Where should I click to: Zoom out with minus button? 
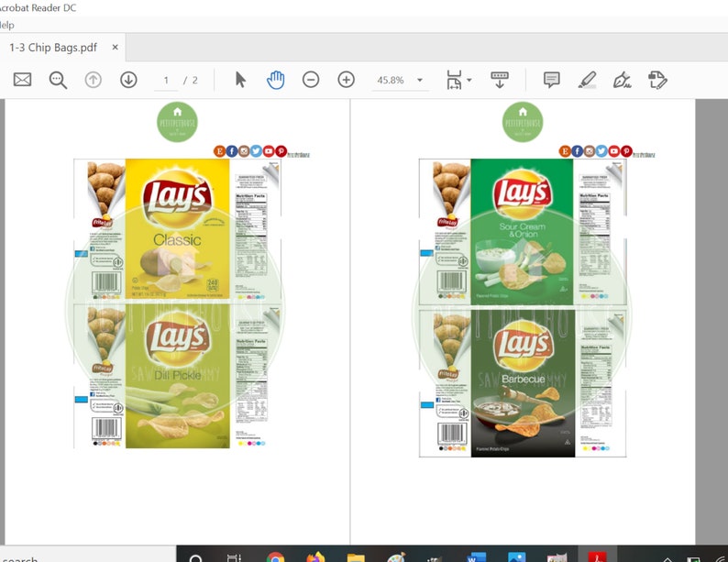click(x=311, y=80)
